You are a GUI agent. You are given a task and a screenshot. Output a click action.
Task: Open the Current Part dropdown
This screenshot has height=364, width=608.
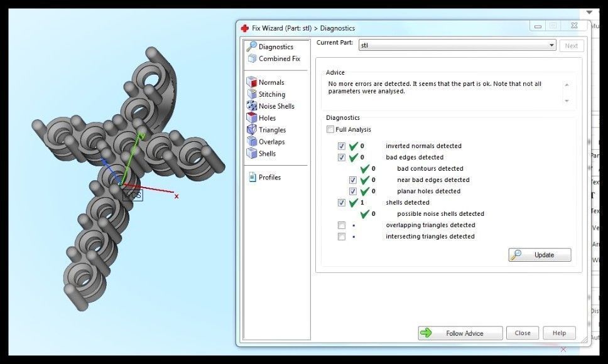(457, 45)
